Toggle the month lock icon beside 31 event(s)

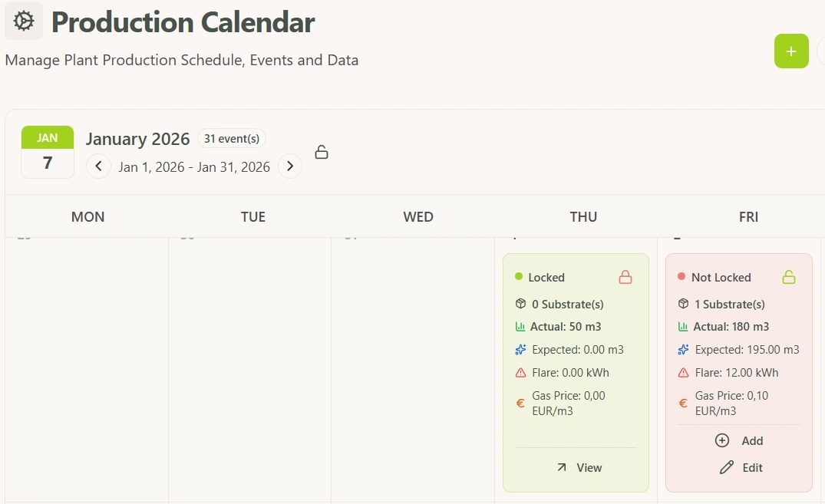[322, 152]
